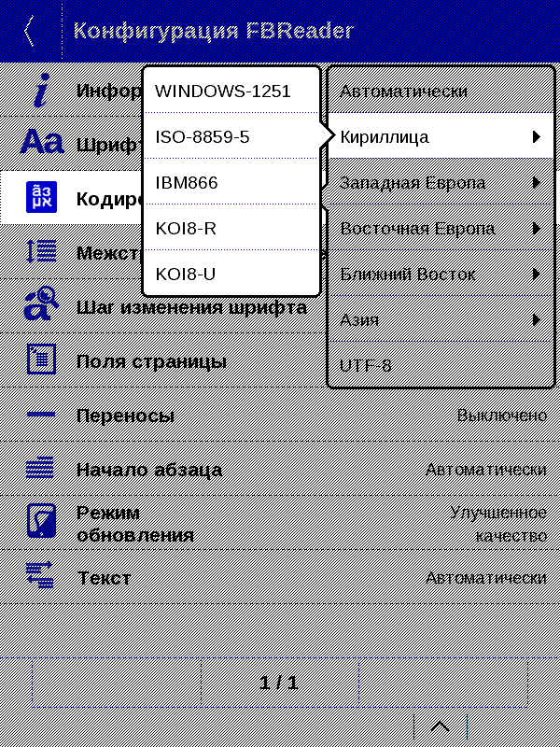Select WINDOWS-1251 encoding
The image size is (560, 747).
[231, 91]
